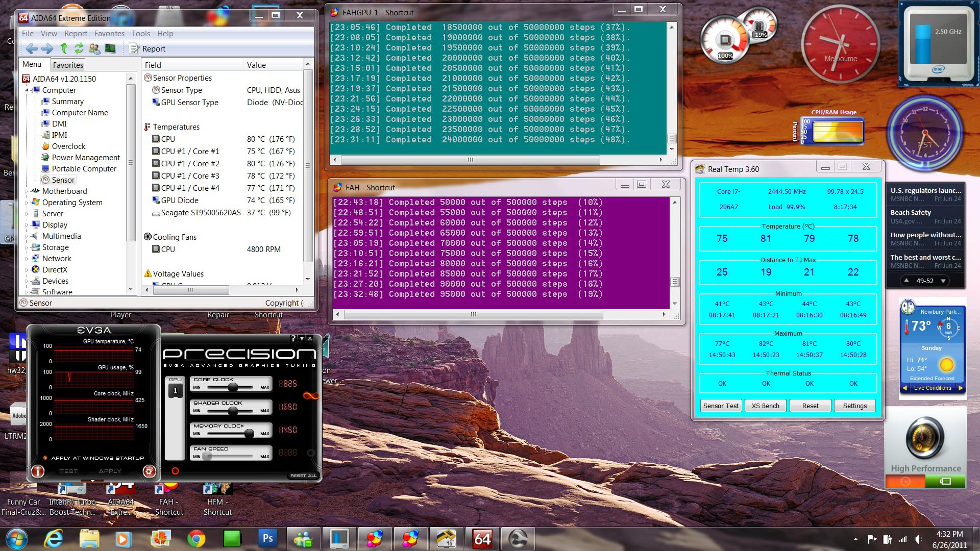This screenshot has height=551, width=980.
Task: Click the Field column header
Action: pyautogui.click(x=192, y=65)
